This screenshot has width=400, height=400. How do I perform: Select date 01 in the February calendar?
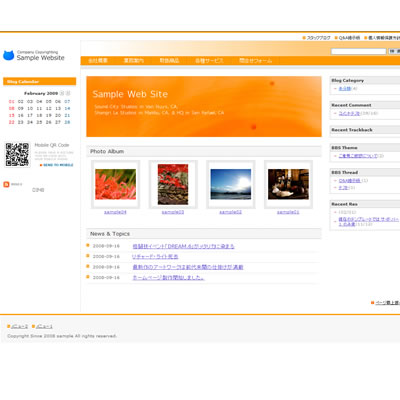coord(12,102)
